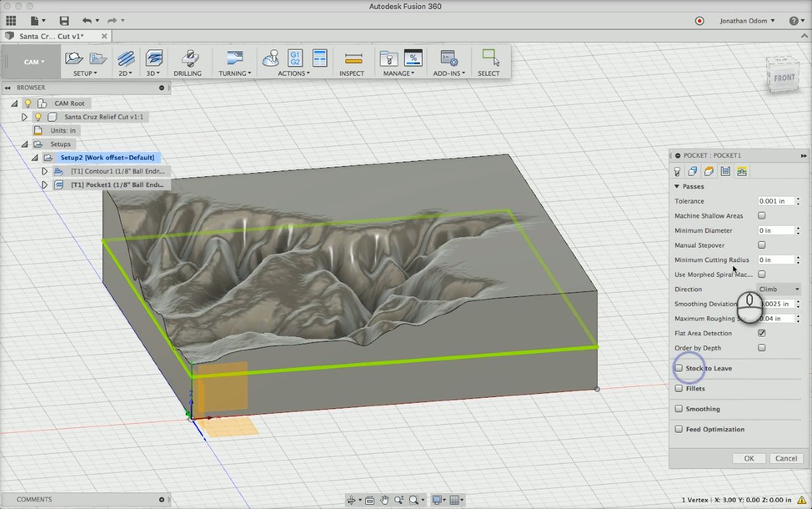812x509 pixels.
Task: Enable the Stock to Leave checkbox
Action: (679, 368)
